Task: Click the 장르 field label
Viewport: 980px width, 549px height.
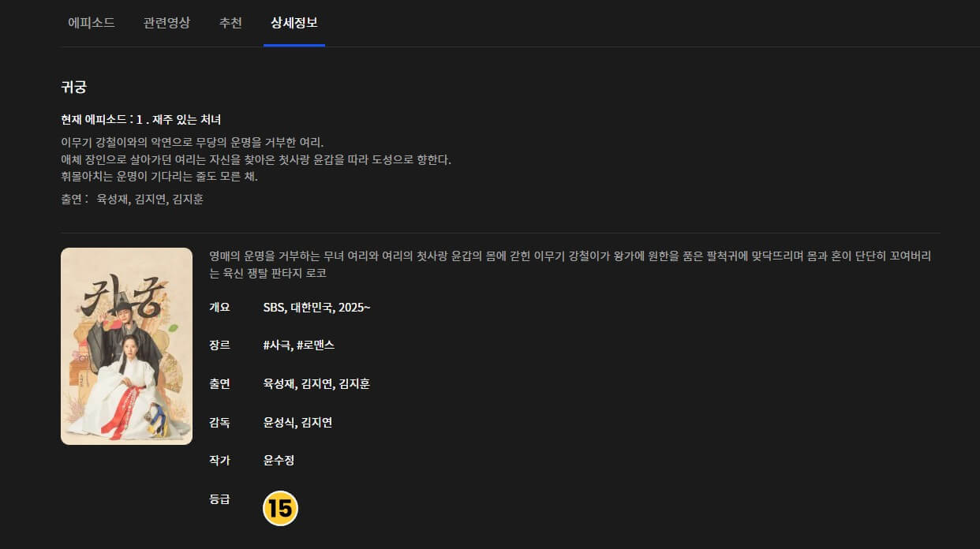Action: coord(219,345)
